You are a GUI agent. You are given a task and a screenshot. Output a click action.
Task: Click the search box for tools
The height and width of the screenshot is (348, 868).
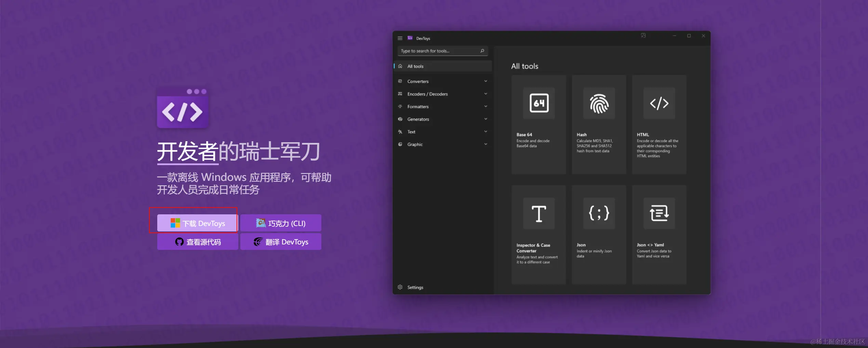coord(443,51)
